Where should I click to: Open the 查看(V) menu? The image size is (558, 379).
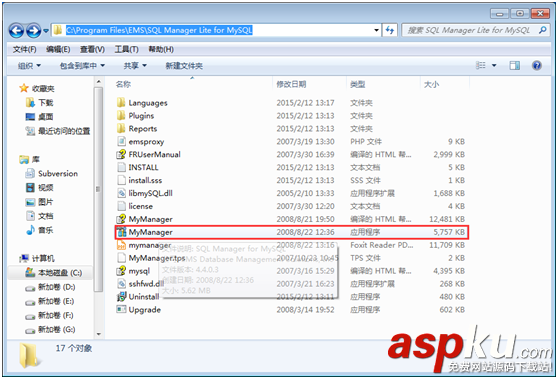pos(92,49)
